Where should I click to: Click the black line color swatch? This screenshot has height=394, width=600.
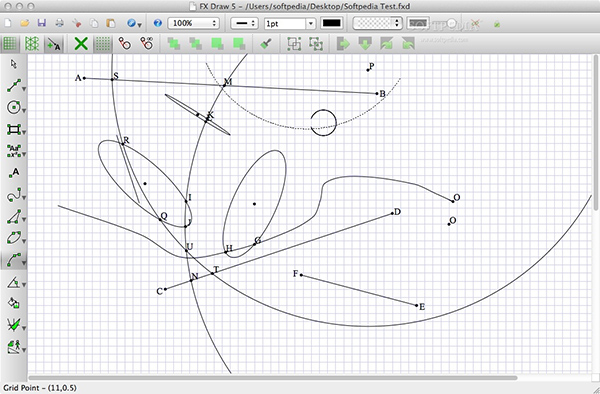[331, 23]
